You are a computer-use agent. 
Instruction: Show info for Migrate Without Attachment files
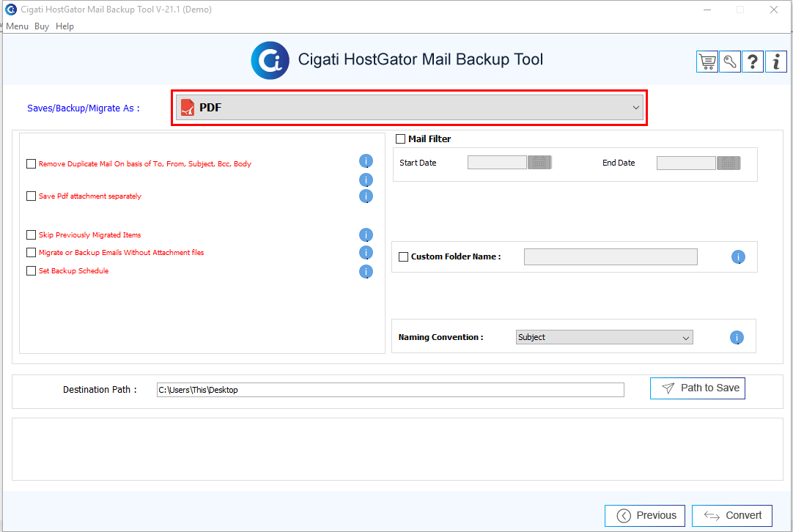pyautogui.click(x=366, y=252)
